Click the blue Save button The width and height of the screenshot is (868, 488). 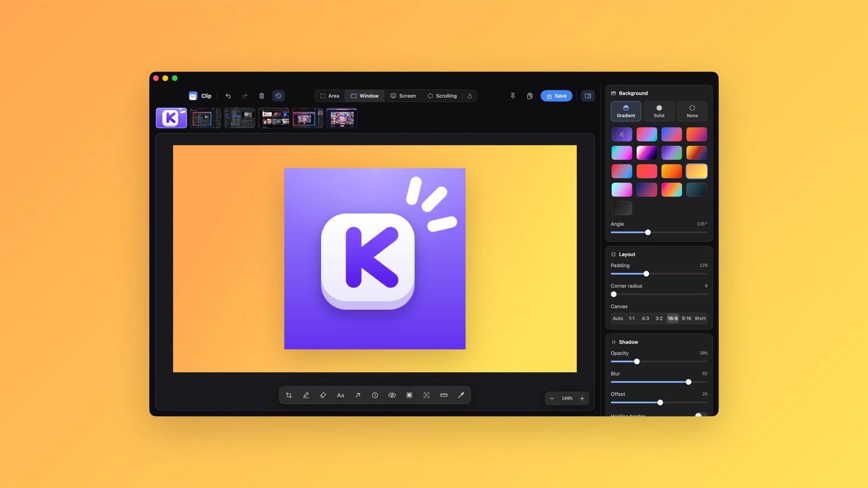click(556, 96)
